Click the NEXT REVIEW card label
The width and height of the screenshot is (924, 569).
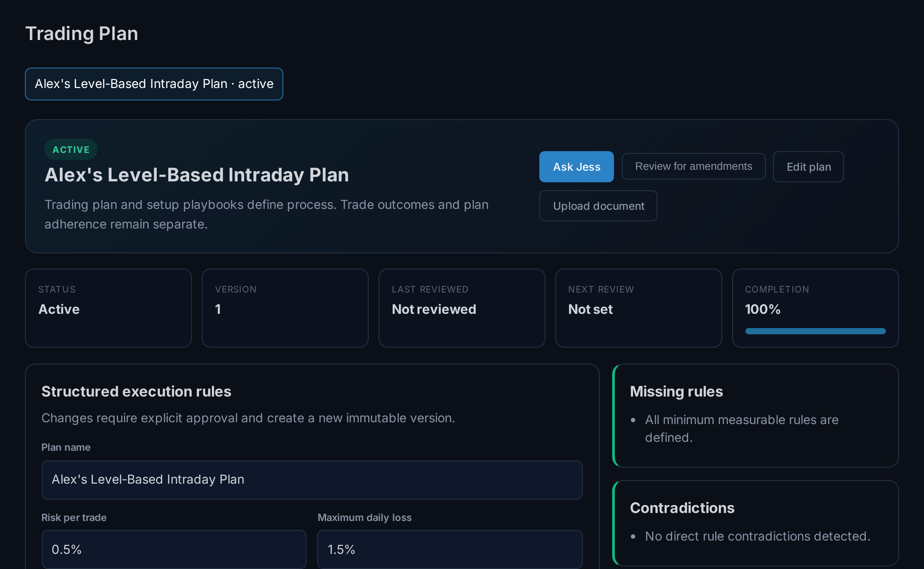(601, 289)
